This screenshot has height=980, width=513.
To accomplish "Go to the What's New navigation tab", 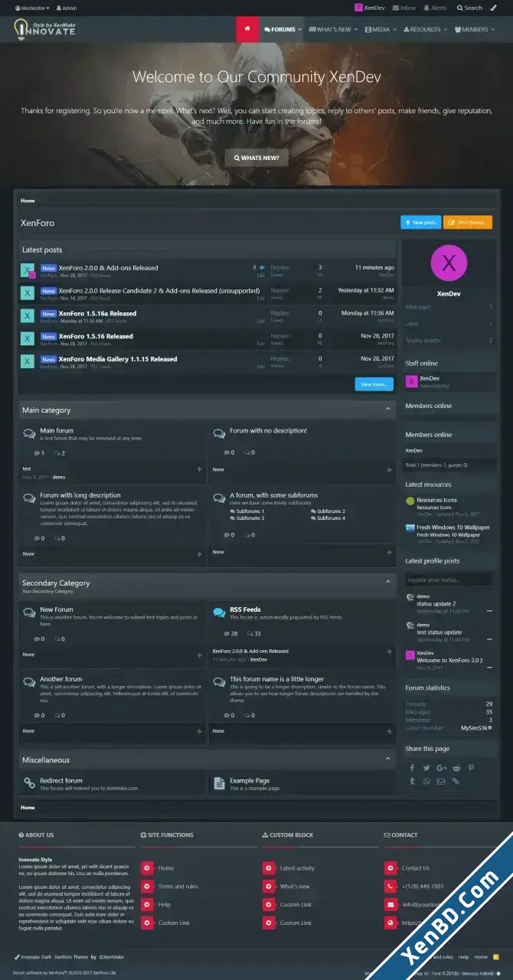I will (x=330, y=29).
